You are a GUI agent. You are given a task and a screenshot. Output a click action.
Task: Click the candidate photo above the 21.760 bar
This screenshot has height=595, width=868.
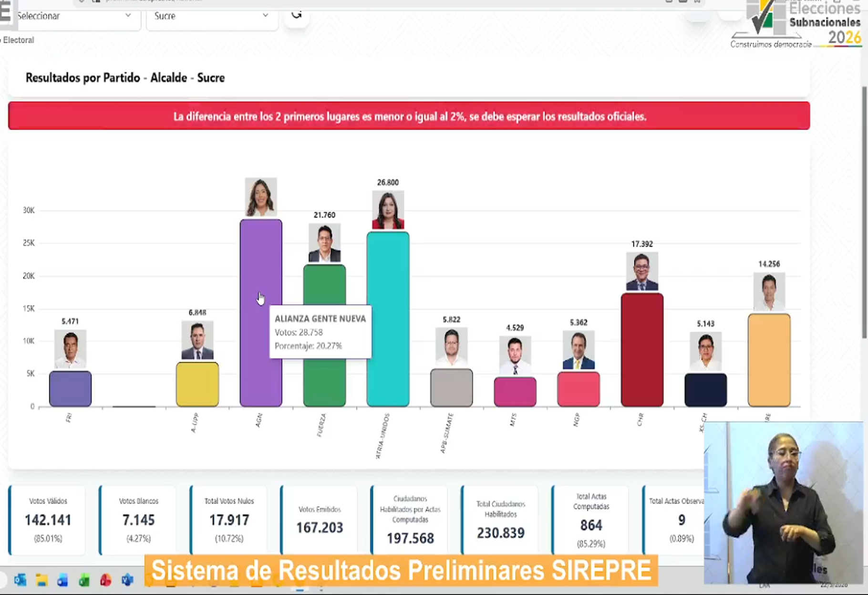[x=324, y=243]
